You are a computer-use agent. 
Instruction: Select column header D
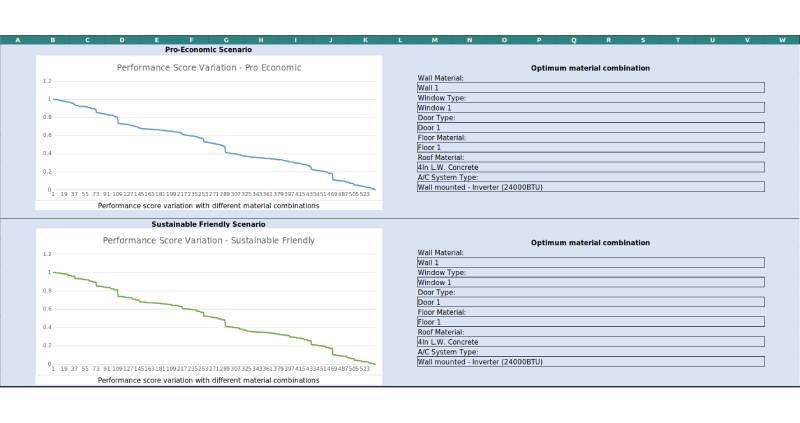[122, 40]
